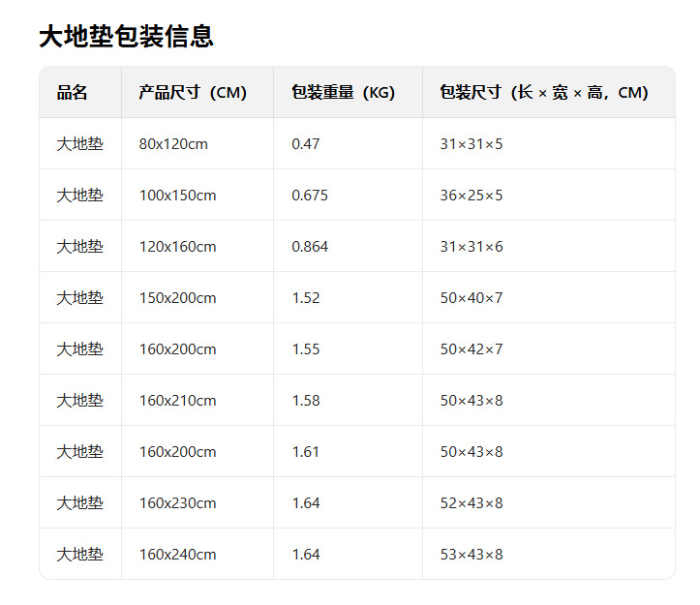Select the 160x240cm product size cell
The height and width of the screenshot is (605, 700).
point(177,555)
